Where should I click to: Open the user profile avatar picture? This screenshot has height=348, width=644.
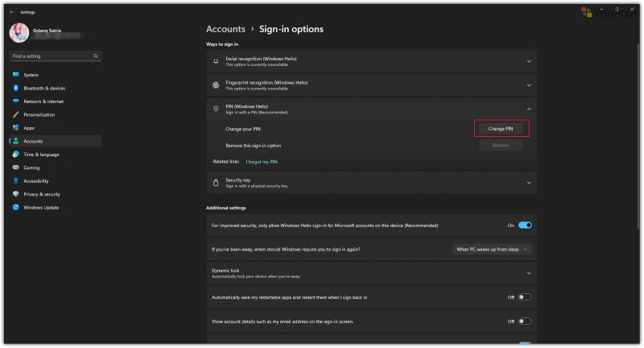tap(19, 33)
